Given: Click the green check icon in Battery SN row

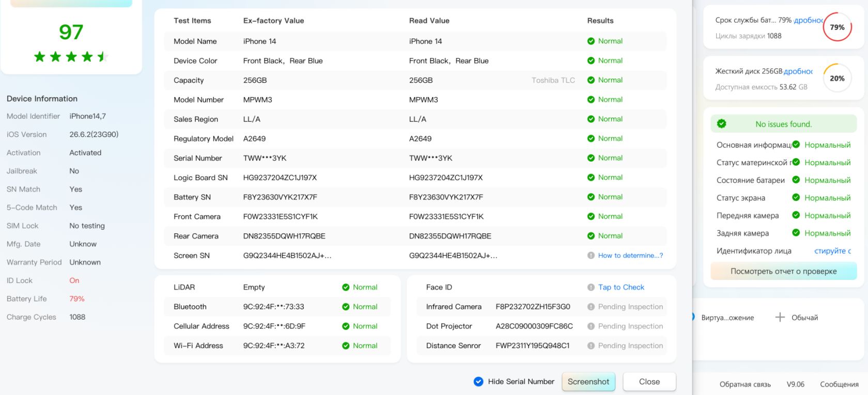Looking at the screenshot, I should tap(591, 197).
